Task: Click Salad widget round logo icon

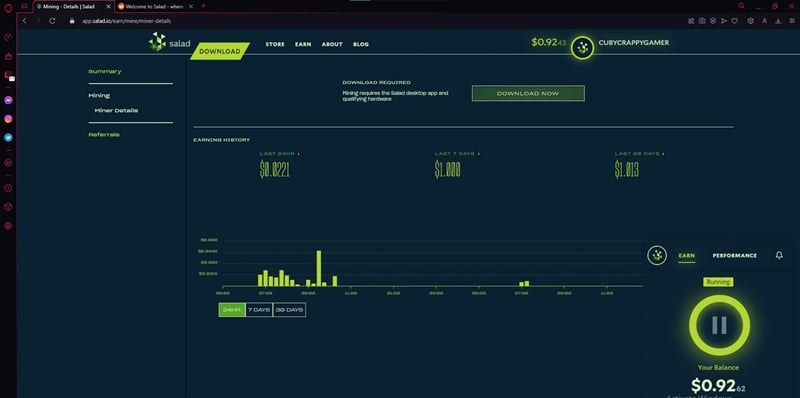Action: coord(657,255)
